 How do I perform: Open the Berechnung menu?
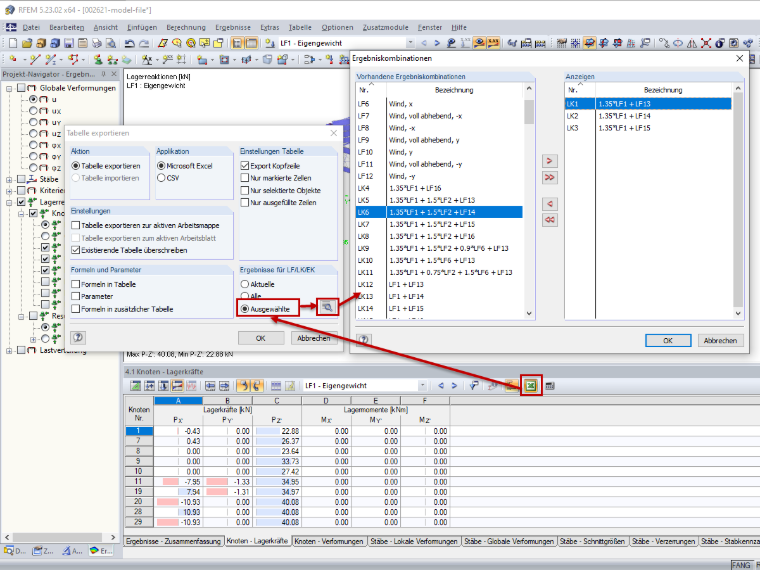[x=186, y=28]
